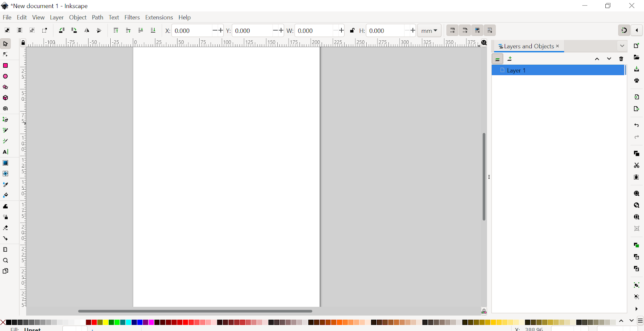644x331 pixels.
Task: Select the 3D Box tool
Action: pyautogui.click(x=6, y=98)
